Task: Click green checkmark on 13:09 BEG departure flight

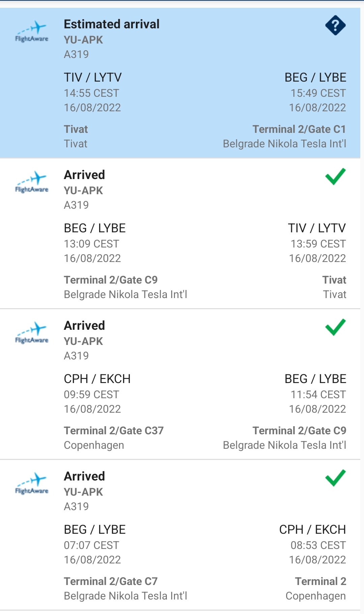Action: tap(335, 176)
